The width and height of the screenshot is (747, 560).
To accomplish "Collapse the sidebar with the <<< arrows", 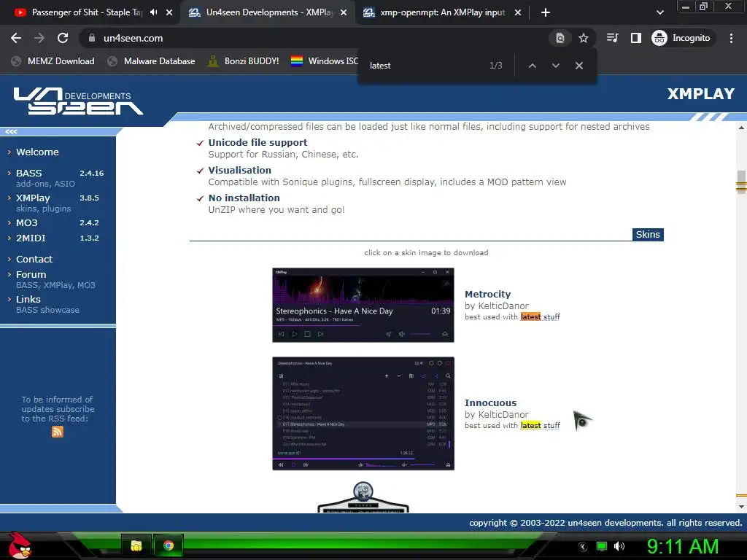I will (12, 131).
